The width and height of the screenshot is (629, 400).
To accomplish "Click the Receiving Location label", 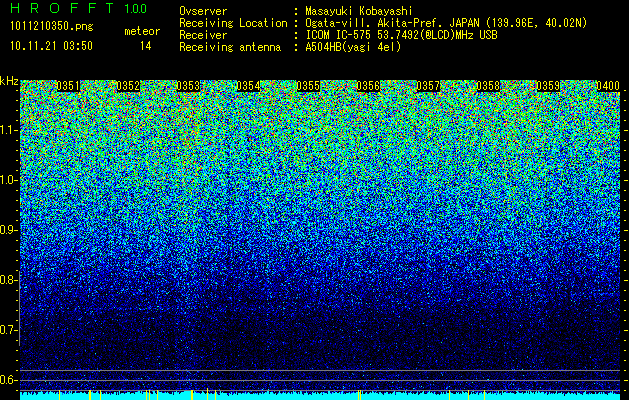I will pos(233,23).
